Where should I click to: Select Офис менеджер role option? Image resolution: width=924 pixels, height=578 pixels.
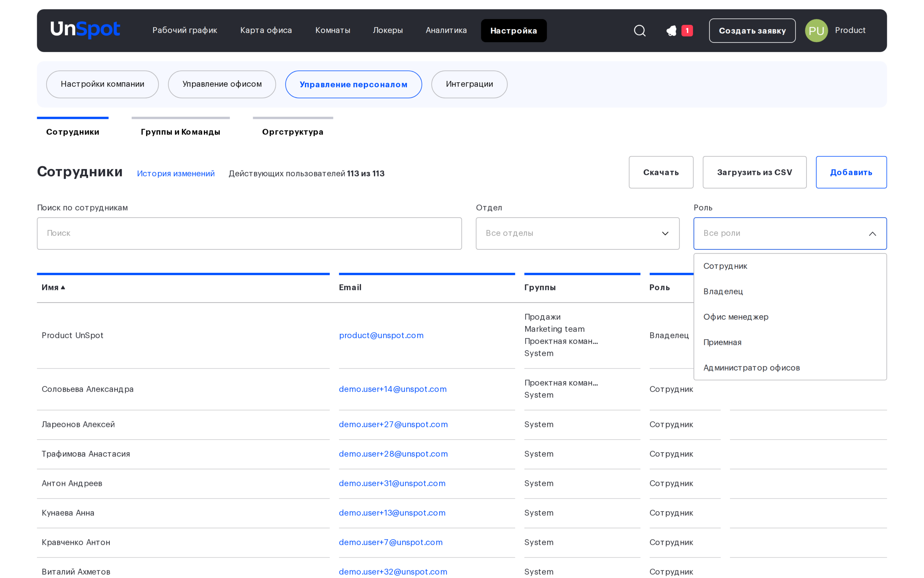790,317
